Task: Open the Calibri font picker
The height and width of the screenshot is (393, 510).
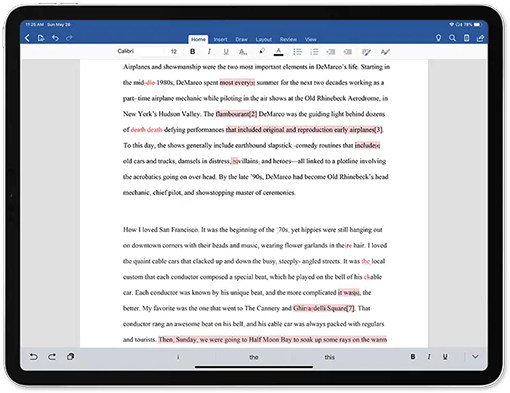Action: pyautogui.click(x=139, y=51)
